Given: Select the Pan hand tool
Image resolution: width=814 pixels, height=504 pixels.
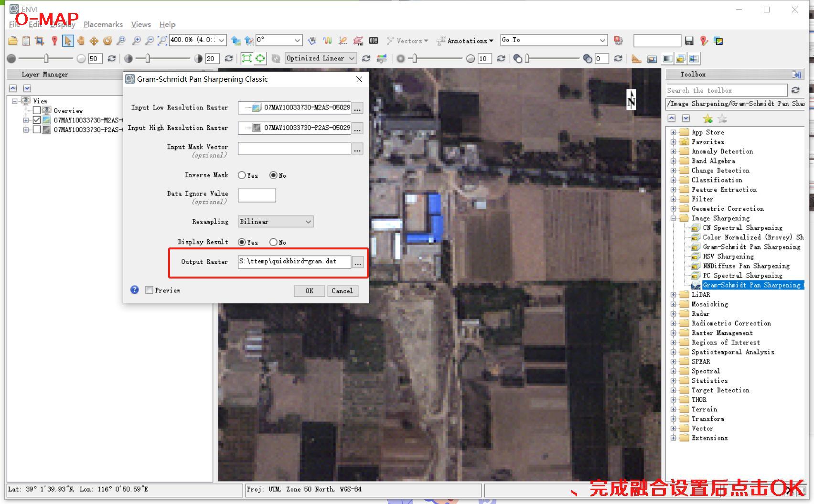Looking at the screenshot, I should click(x=81, y=41).
